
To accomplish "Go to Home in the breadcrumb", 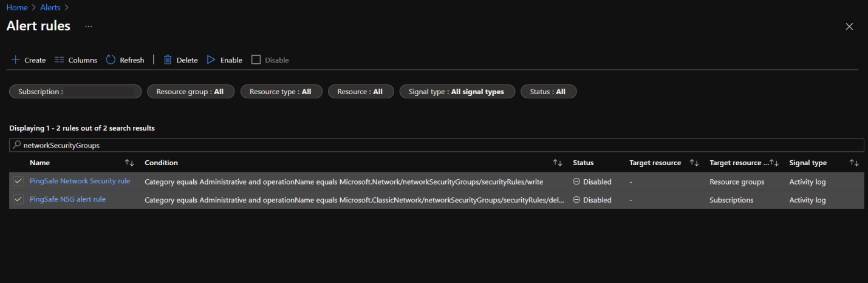I will [x=17, y=7].
